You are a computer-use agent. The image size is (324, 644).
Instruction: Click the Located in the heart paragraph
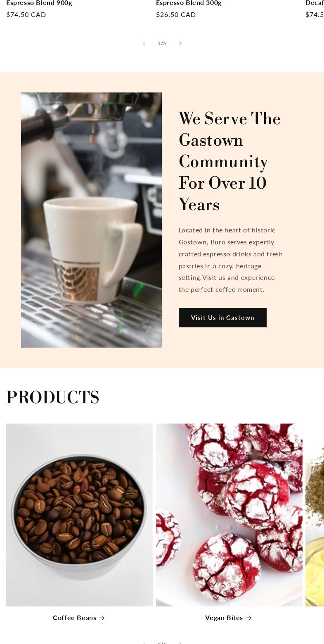tap(231, 260)
